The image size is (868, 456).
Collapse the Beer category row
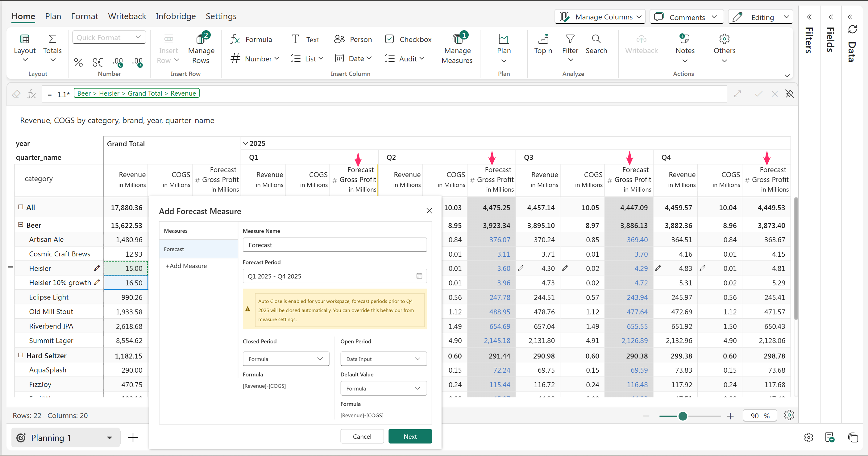coord(21,225)
